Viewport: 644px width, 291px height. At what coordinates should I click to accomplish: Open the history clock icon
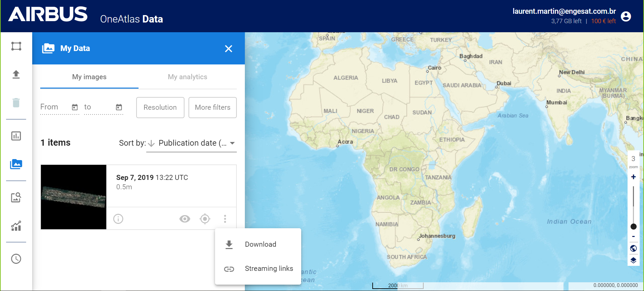pyautogui.click(x=16, y=259)
